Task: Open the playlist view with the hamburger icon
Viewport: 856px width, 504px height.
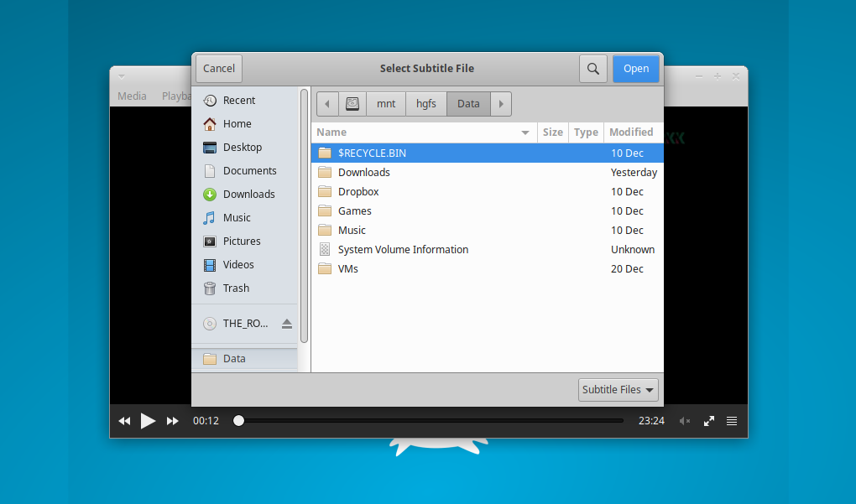Action: coord(731,420)
